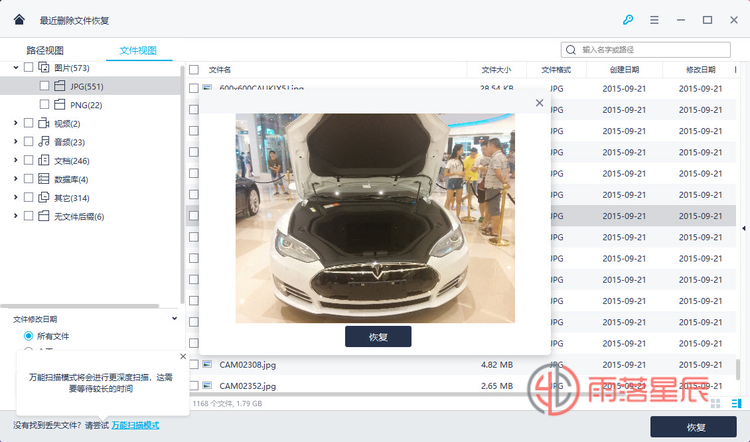
Task: Expand the 视频(2) tree node
Action: click(x=15, y=123)
